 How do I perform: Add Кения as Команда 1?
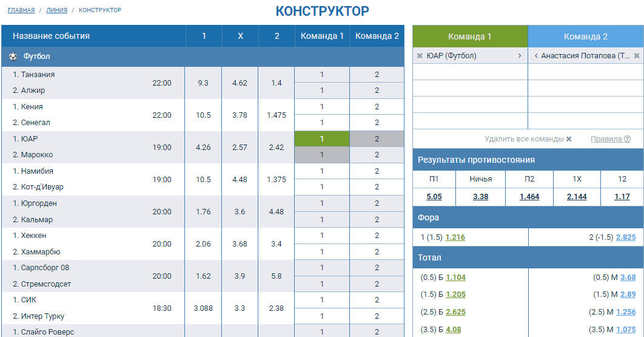(322, 107)
